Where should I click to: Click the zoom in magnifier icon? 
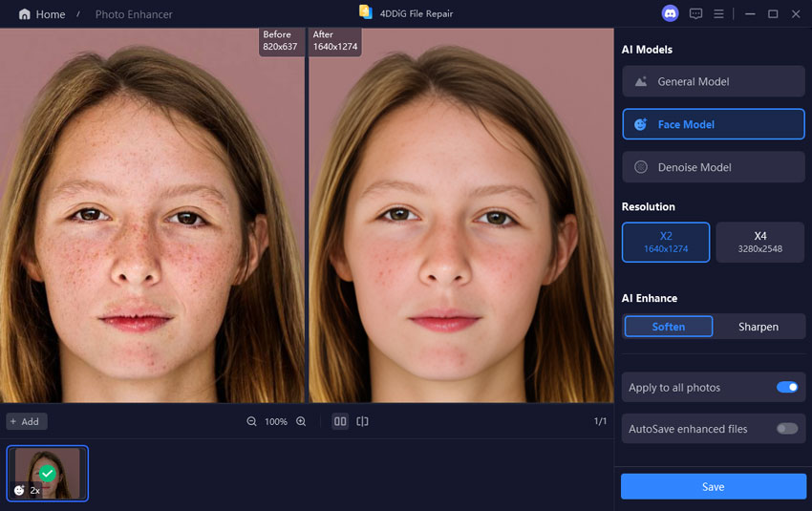click(301, 421)
